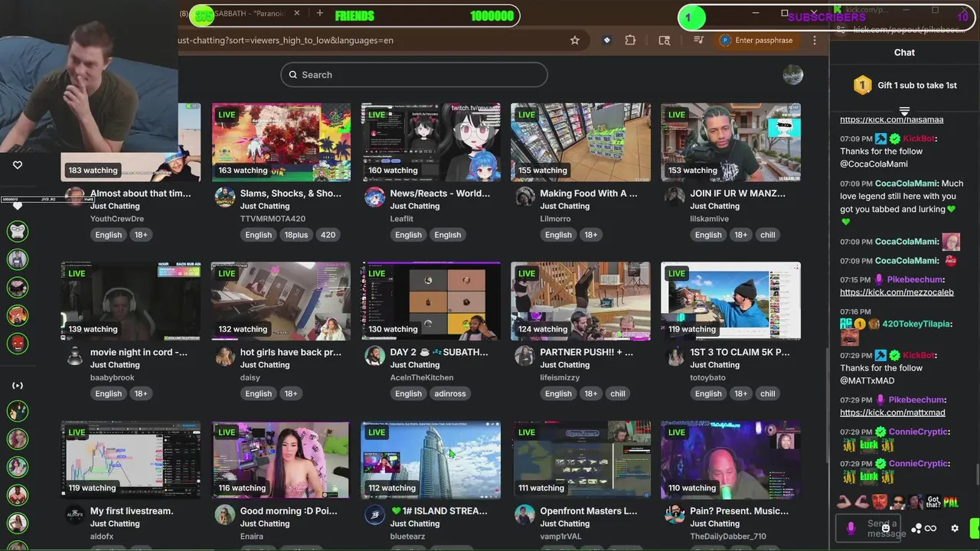The width and height of the screenshot is (980, 551).
Task: Switch to the Chat panel header
Action: tap(904, 52)
